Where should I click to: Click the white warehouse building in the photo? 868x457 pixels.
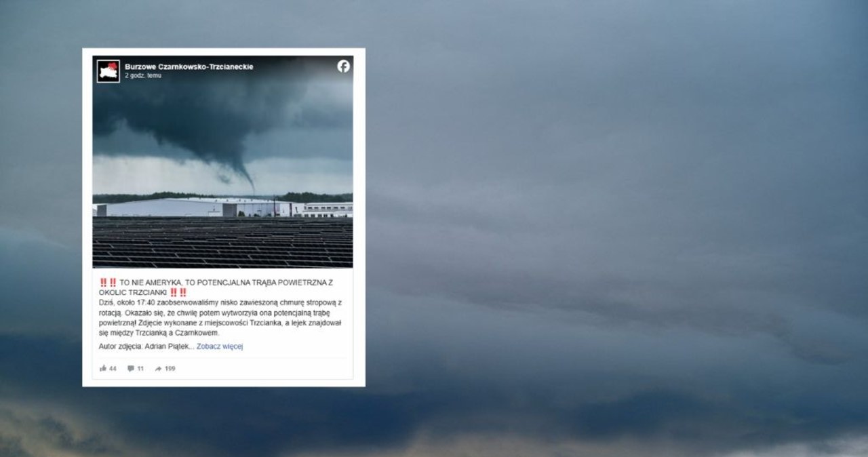coord(197,207)
